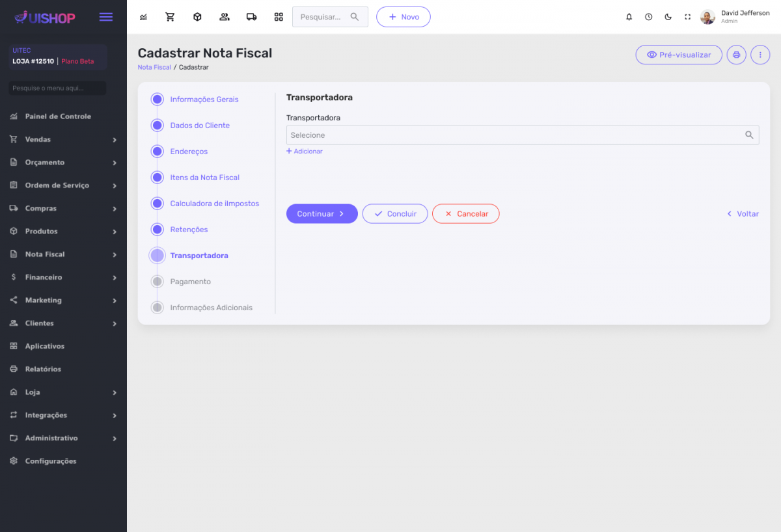Open Painel de Controle in the sidebar
This screenshot has height=532, width=781.
click(58, 116)
